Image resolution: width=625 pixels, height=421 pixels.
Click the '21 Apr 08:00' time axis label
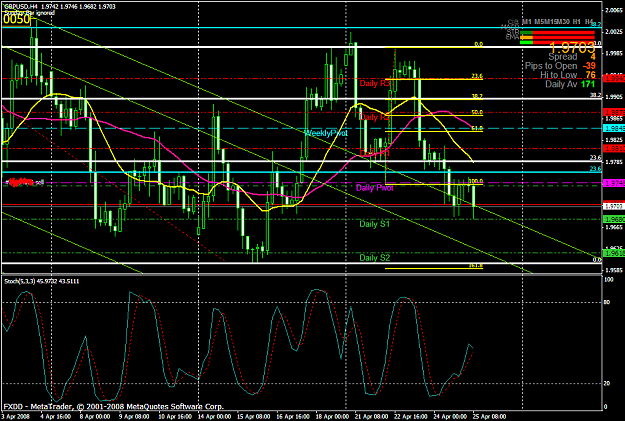(371, 417)
